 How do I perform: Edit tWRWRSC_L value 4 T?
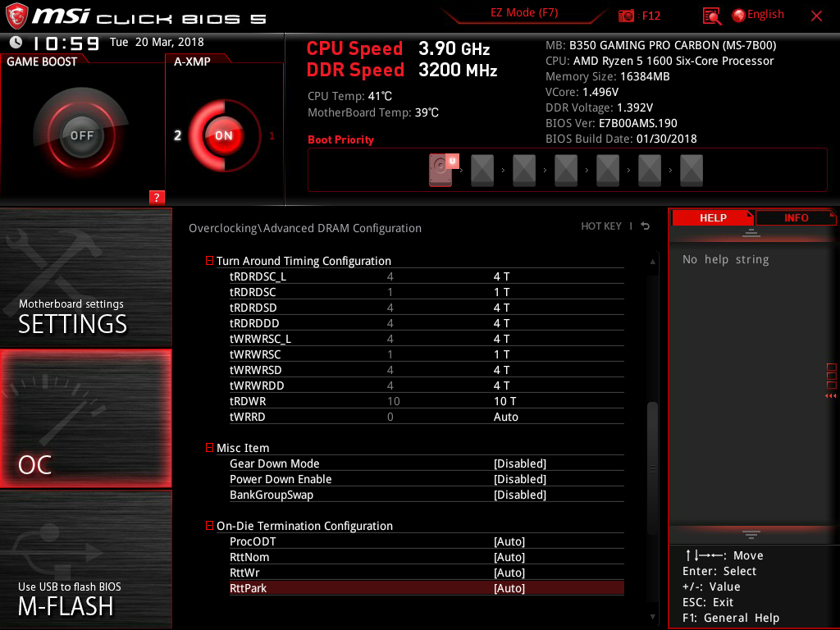(501, 339)
